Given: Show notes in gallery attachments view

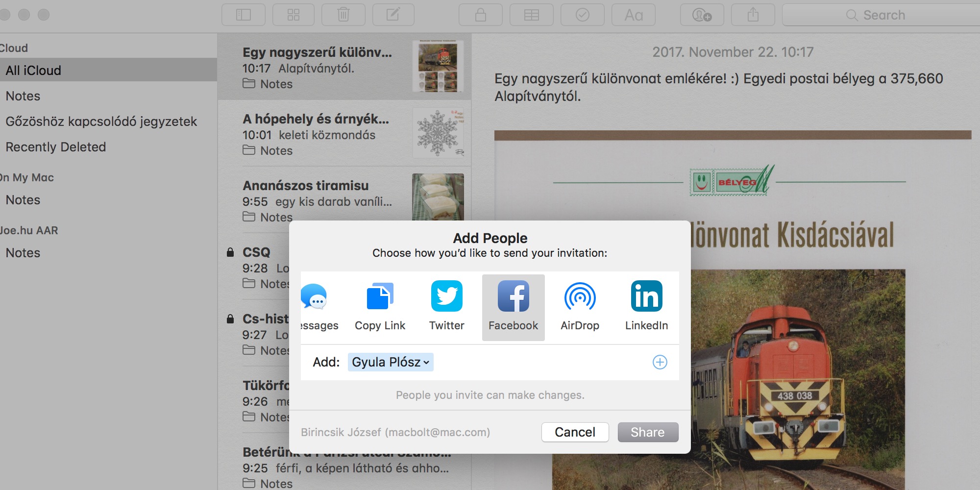Looking at the screenshot, I should click(x=294, y=15).
